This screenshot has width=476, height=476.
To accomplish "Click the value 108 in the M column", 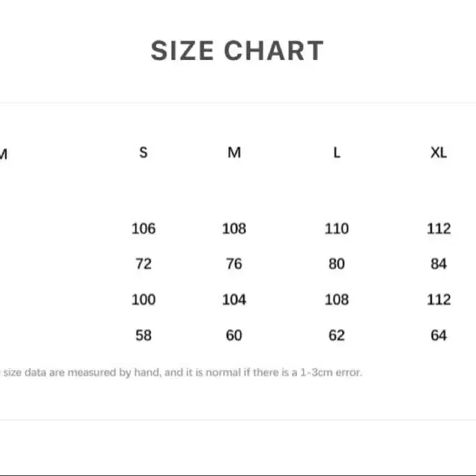I will point(234,229).
